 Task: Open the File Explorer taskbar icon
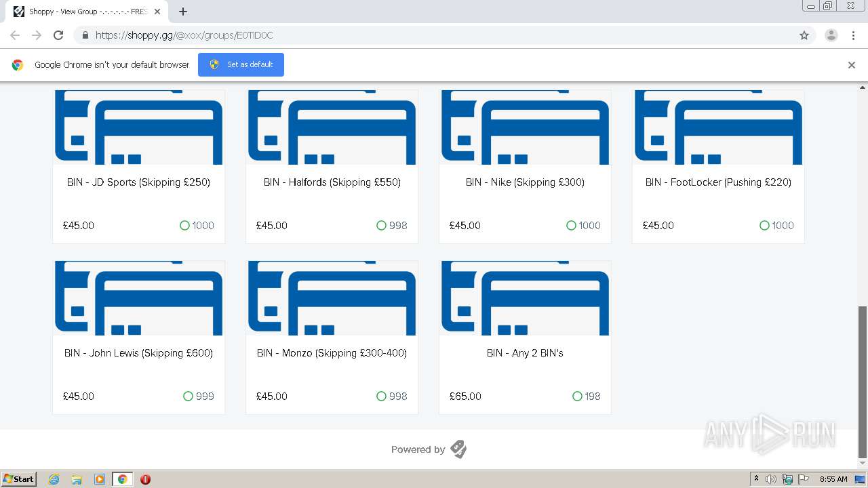pos(77,479)
